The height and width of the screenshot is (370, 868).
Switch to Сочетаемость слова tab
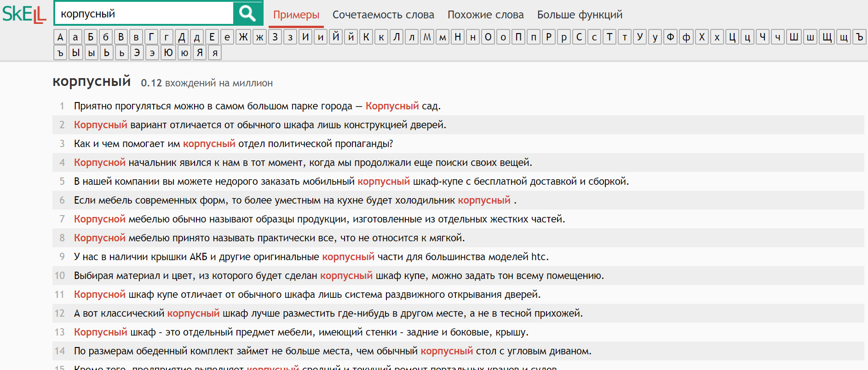[x=383, y=15]
